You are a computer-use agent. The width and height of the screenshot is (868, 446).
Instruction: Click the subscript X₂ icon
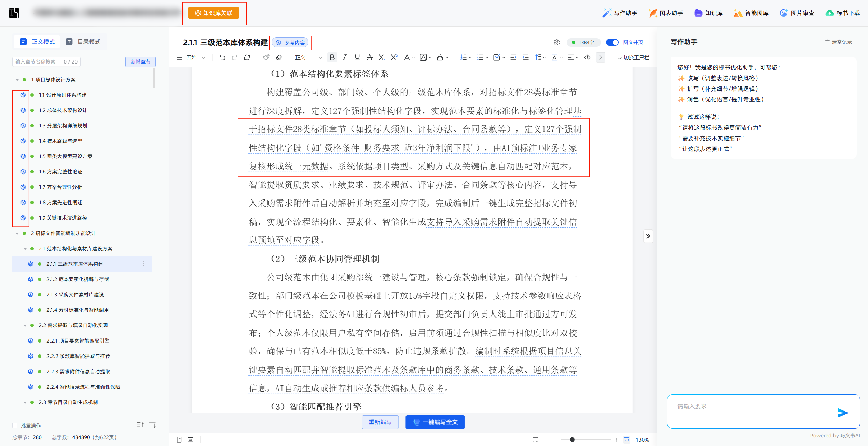[x=382, y=57]
